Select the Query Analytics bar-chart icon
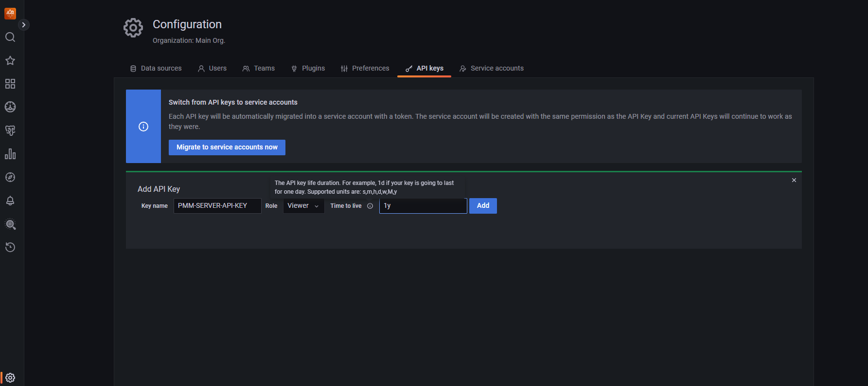The width and height of the screenshot is (868, 386). click(10, 154)
